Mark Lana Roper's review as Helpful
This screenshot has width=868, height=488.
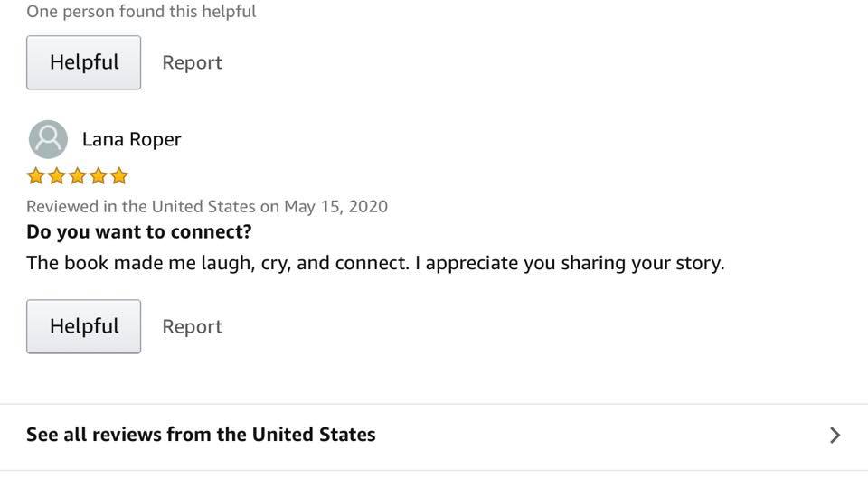pos(83,326)
